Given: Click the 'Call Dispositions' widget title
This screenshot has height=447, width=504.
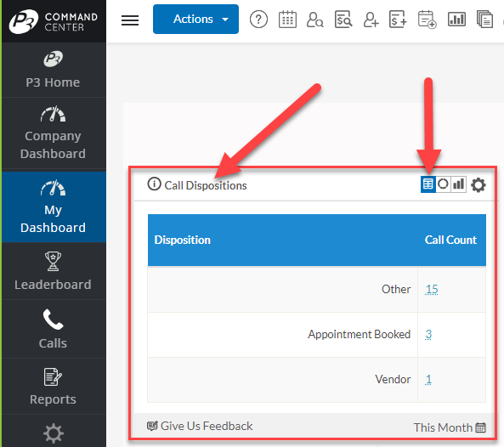Looking at the screenshot, I should tap(206, 185).
